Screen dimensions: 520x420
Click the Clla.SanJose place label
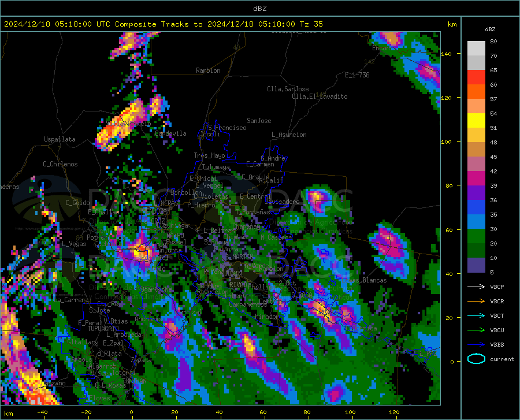pos(288,89)
